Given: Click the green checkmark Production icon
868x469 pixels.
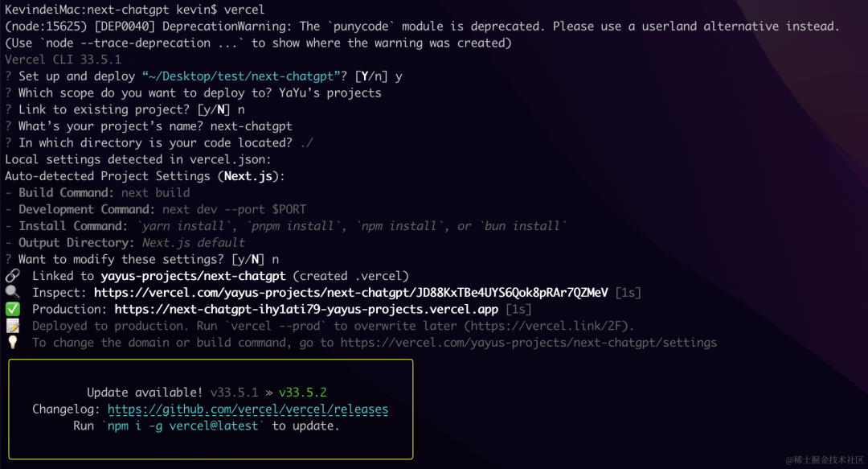Looking at the screenshot, I should click(x=13, y=309).
